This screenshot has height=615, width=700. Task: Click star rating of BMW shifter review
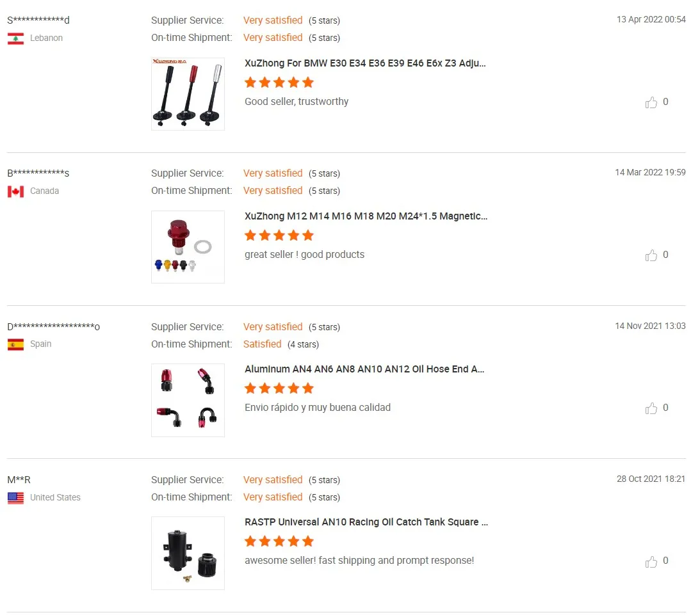click(x=279, y=83)
